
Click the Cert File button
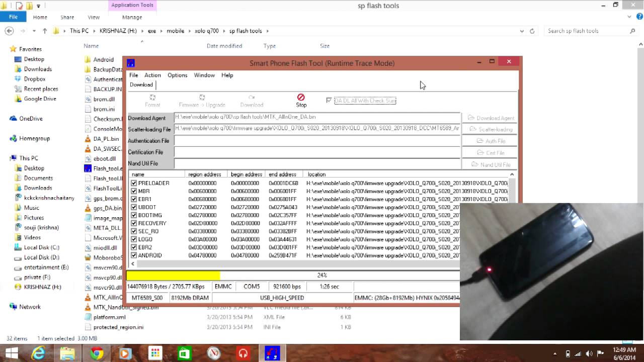coord(491,152)
